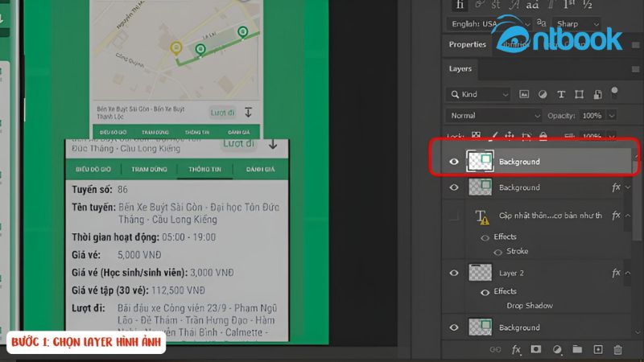Viewport: 644px width, 362px height.
Task: Hide the Background layer below Drop Shadow
Action: pos(454,327)
